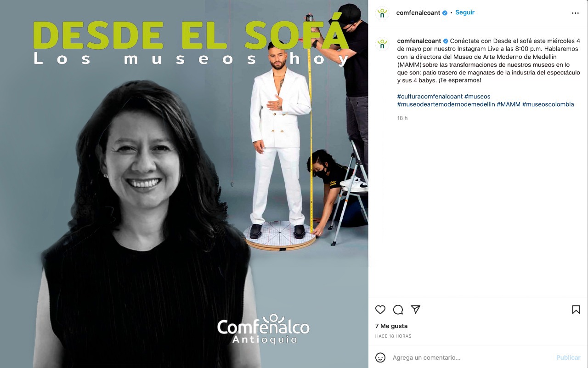Save the post with the bookmark icon

[x=576, y=310]
